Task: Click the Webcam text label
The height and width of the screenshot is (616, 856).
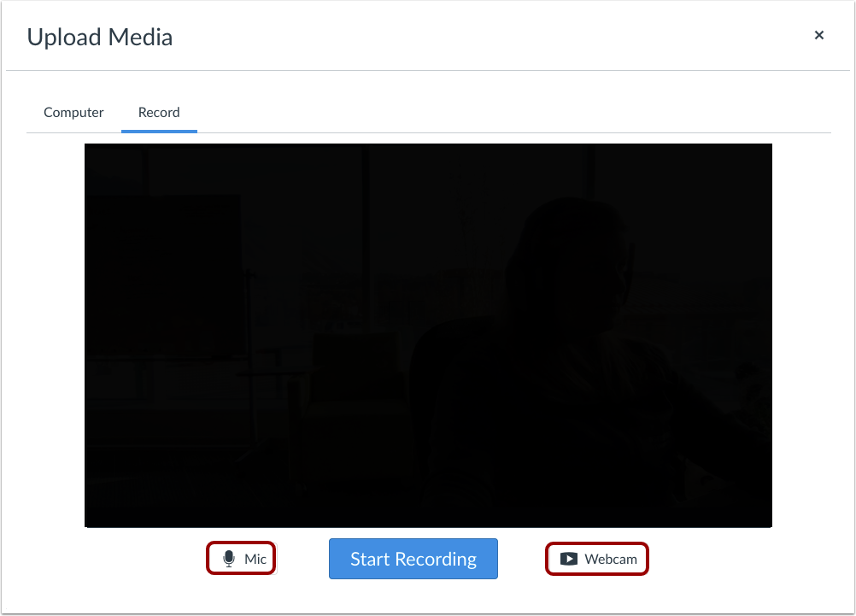Action: [x=611, y=560]
